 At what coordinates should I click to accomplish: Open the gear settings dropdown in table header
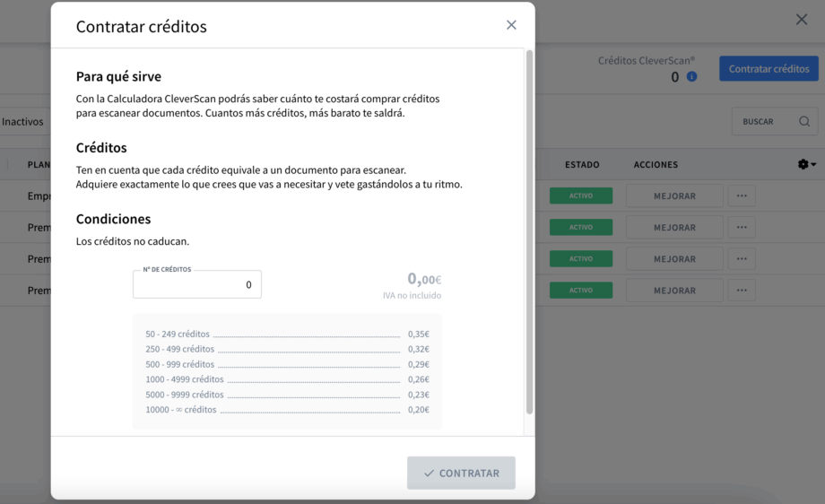[x=806, y=164]
